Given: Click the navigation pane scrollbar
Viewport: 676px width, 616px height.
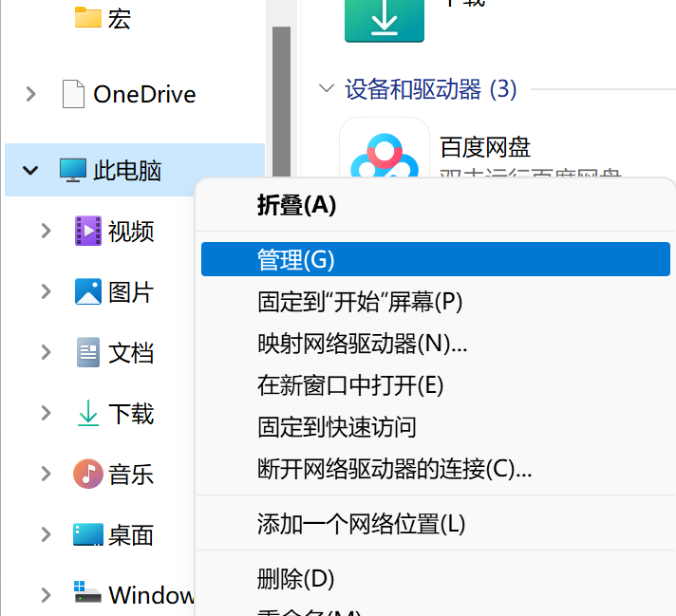Looking at the screenshot, I should pos(281,95).
